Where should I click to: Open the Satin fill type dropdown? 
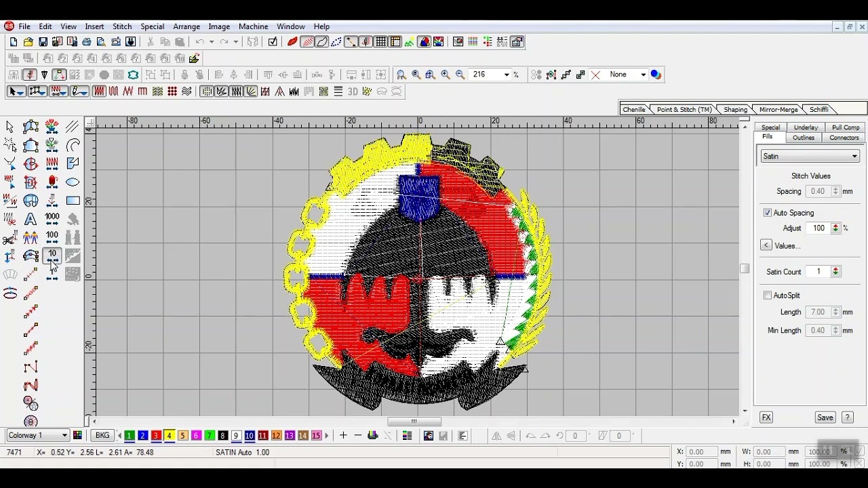[x=810, y=157]
